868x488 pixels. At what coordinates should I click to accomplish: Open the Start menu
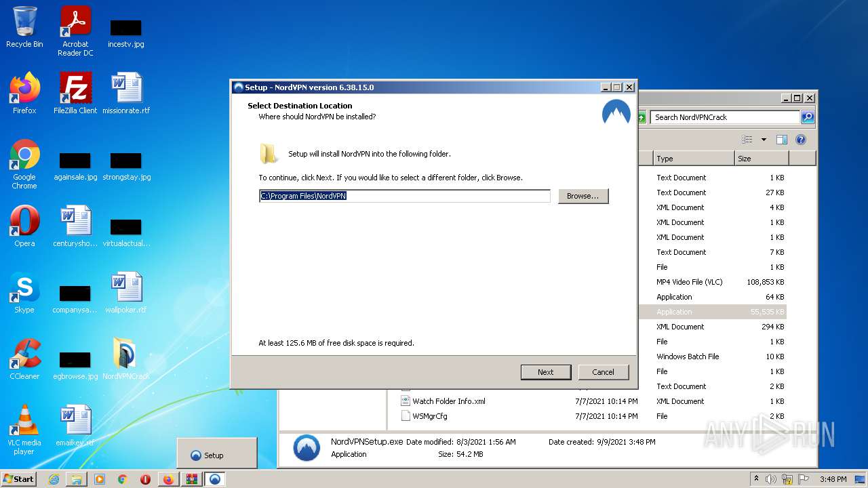pyautogui.click(x=19, y=479)
